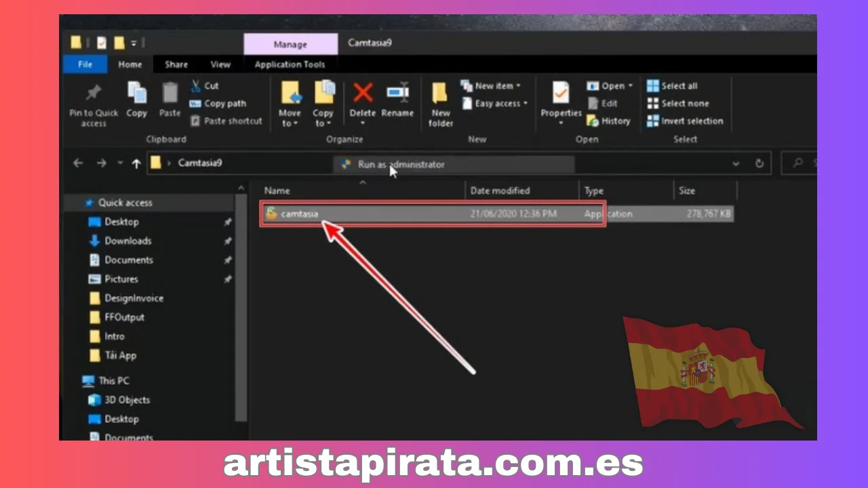This screenshot has height=488, width=868.
Task: Expand address bar history dropdown
Action: [x=736, y=163]
